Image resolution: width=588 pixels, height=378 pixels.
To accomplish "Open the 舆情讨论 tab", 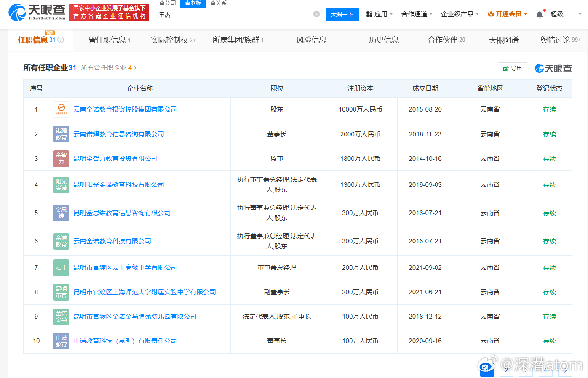I will pos(561,40).
